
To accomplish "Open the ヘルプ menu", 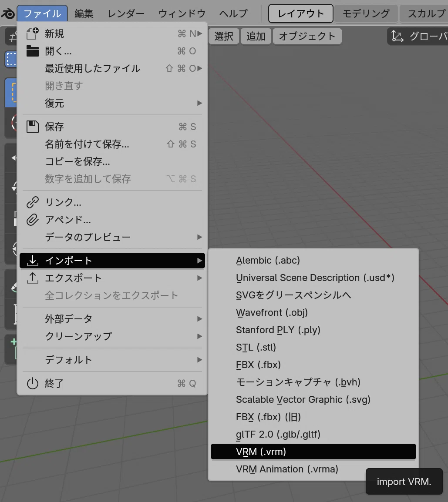I will [233, 14].
